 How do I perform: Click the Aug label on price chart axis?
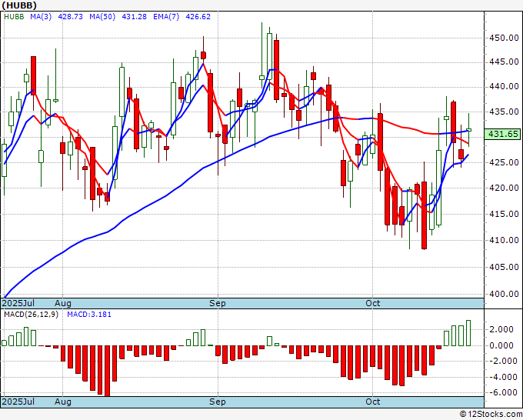tap(63, 303)
